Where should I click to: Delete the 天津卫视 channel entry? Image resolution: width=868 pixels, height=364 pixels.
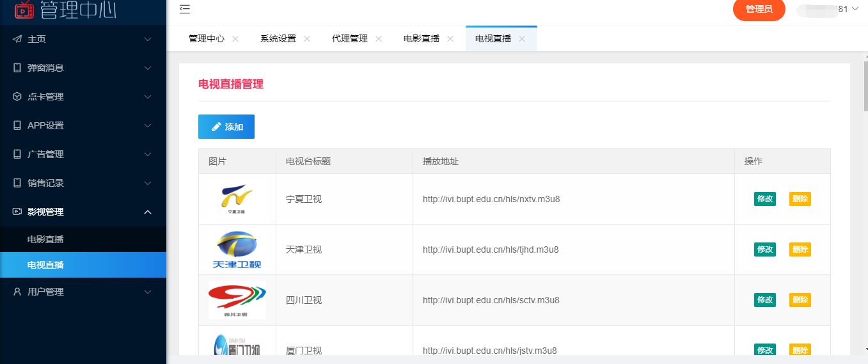800,249
